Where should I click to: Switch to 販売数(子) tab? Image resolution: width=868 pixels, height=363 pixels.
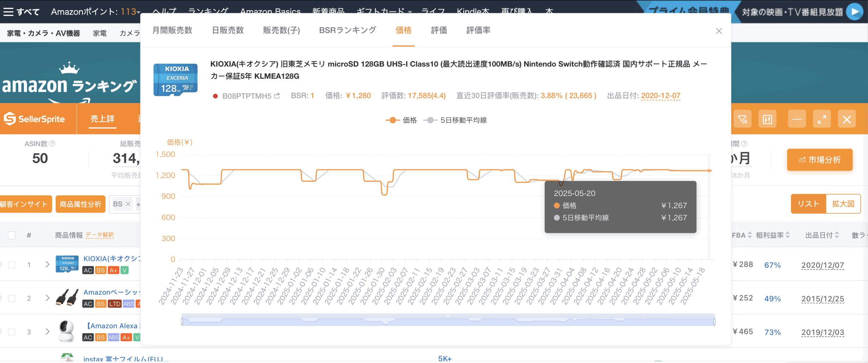(281, 30)
